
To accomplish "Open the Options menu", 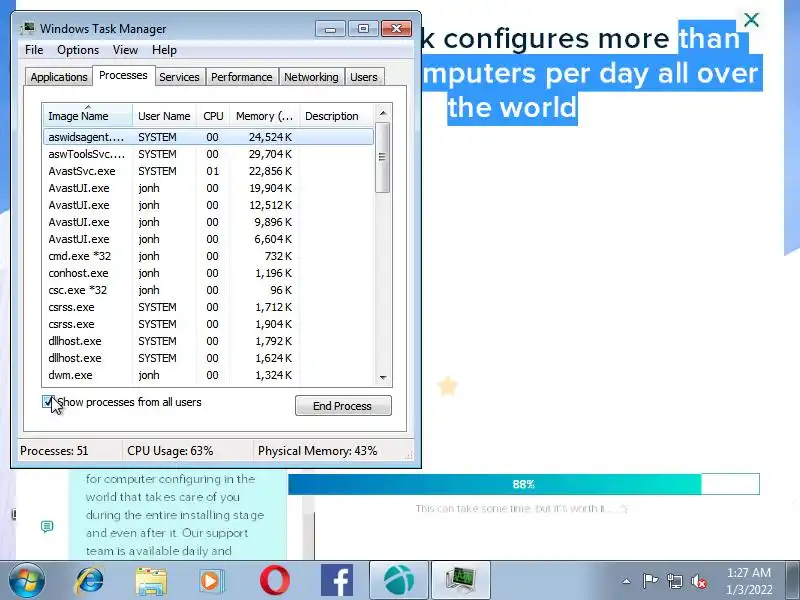I will [x=78, y=50].
